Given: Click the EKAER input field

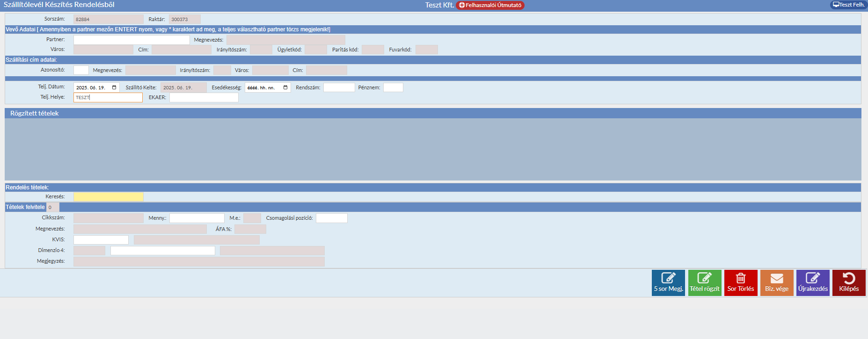Looking at the screenshot, I should click(204, 97).
